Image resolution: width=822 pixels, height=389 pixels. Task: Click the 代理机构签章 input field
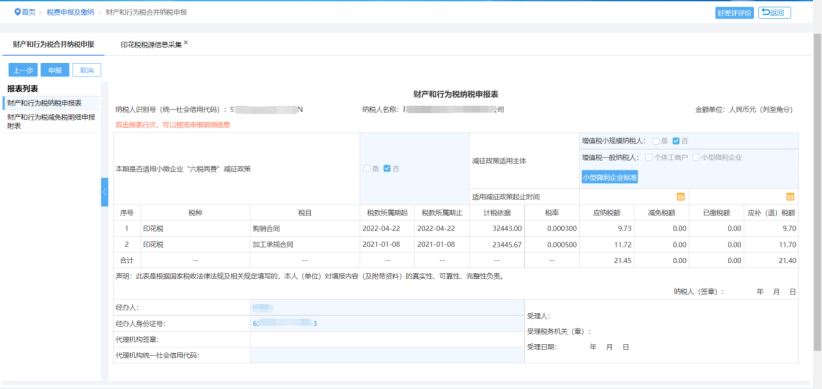coord(387,339)
